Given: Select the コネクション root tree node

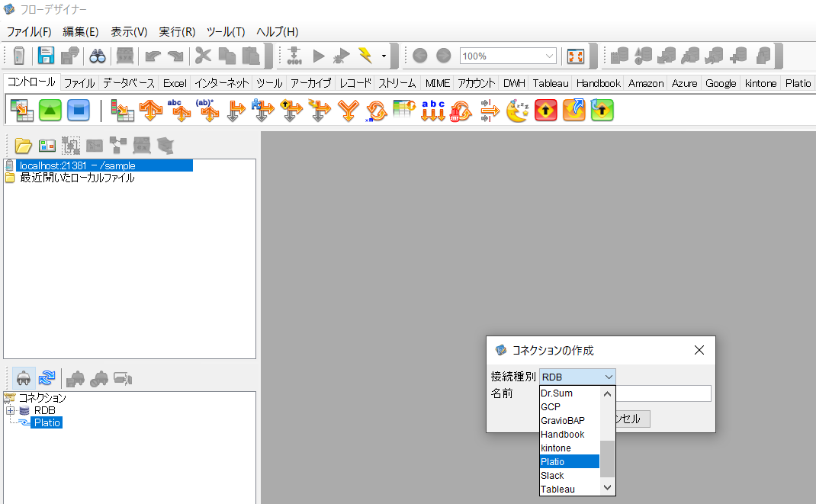Looking at the screenshot, I should (x=42, y=398).
